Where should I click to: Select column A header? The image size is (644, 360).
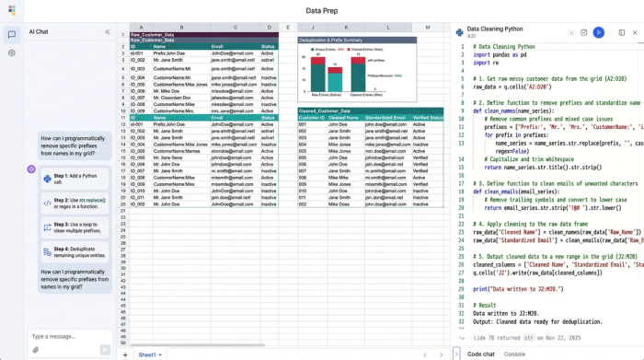tap(141, 28)
